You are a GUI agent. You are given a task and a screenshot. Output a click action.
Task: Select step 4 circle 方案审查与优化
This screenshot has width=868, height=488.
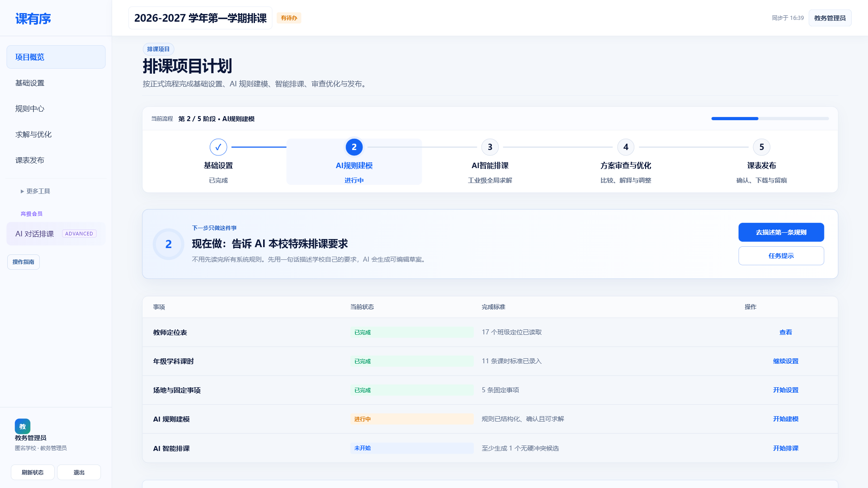click(x=626, y=147)
